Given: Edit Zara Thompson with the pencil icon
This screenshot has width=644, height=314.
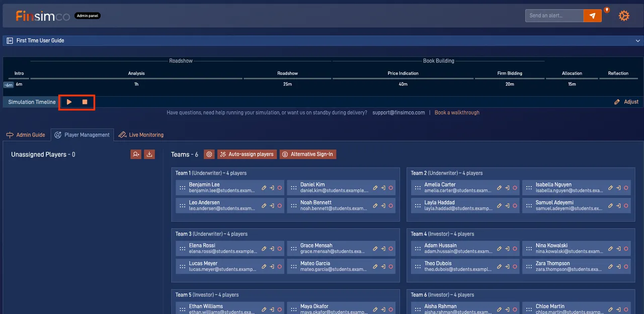Looking at the screenshot, I should click(x=610, y=267).
